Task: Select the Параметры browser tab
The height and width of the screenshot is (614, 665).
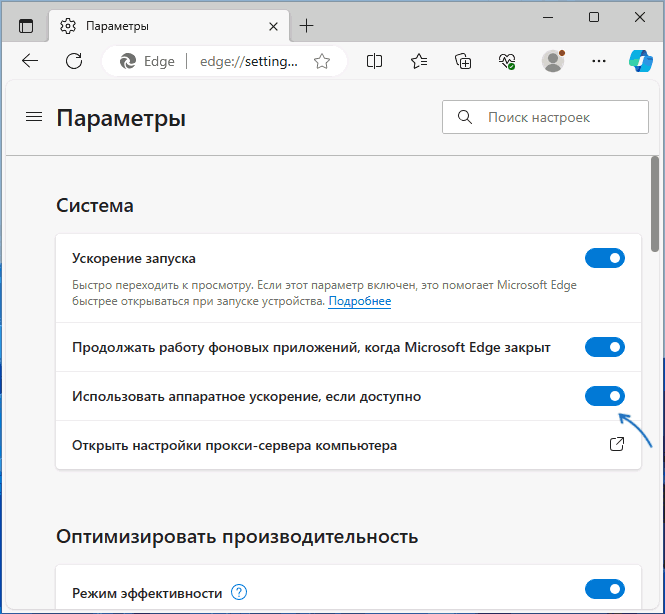Action: coord(169,26)
